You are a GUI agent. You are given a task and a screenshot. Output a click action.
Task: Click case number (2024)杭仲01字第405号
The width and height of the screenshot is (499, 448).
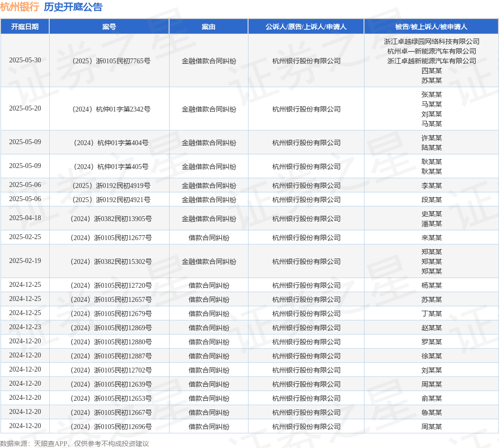(x=111, y=167)
